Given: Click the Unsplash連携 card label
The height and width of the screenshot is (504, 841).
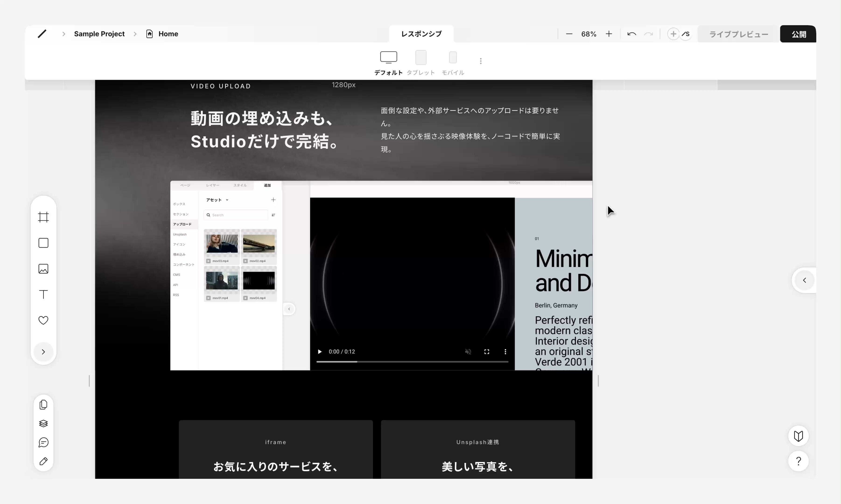Looking at the screenshot, I should click(478, 442).
